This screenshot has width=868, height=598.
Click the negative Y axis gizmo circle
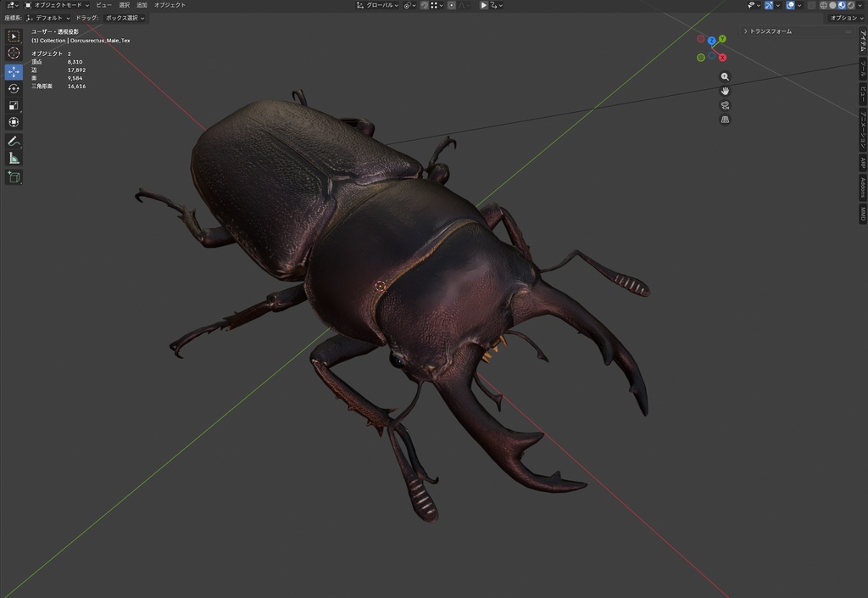pos(701,58)
